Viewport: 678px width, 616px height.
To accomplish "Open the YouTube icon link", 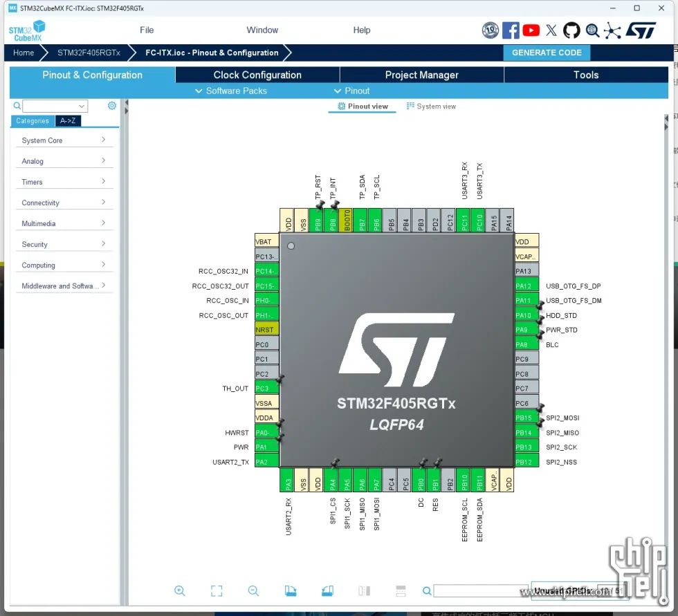I will pyautogui.click(x=531, y=30).
